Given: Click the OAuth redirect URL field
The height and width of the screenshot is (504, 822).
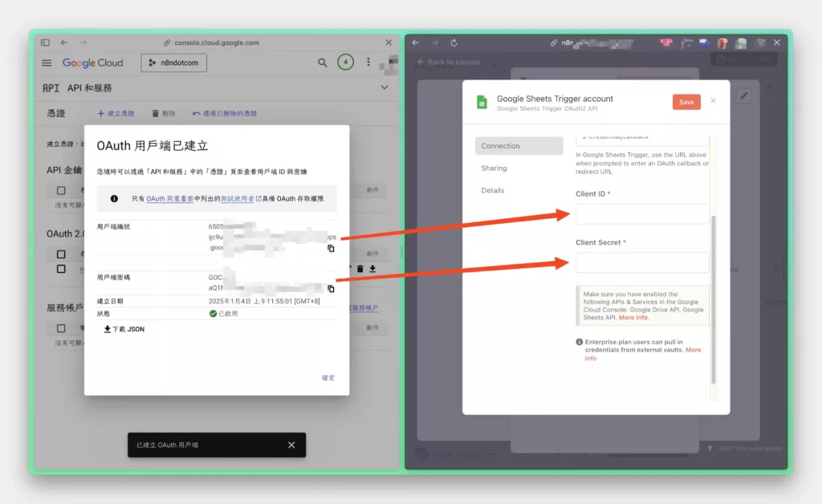Looking at the screenshot, I should click(x=642, y=140).
